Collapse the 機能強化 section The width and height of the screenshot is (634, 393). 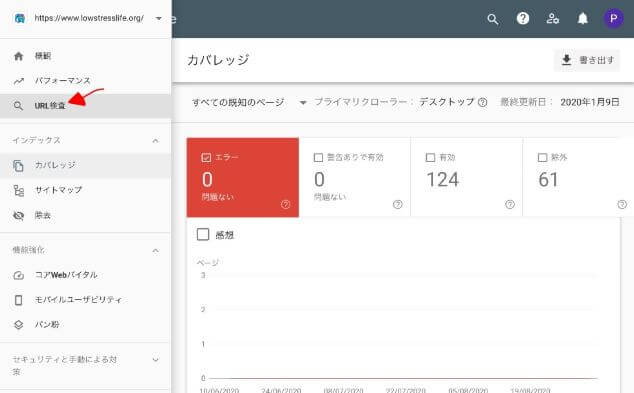coord(156,251)
